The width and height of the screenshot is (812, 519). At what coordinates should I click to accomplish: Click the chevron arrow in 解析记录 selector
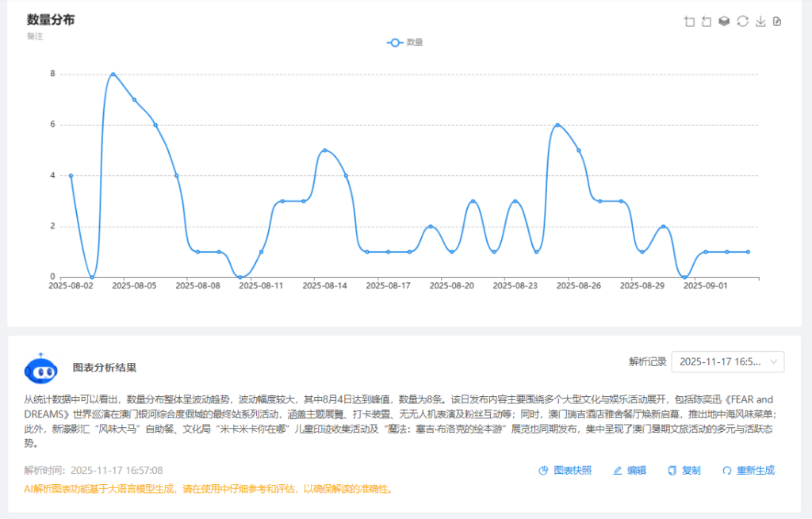pyautogui.click(x=774, y=361)
